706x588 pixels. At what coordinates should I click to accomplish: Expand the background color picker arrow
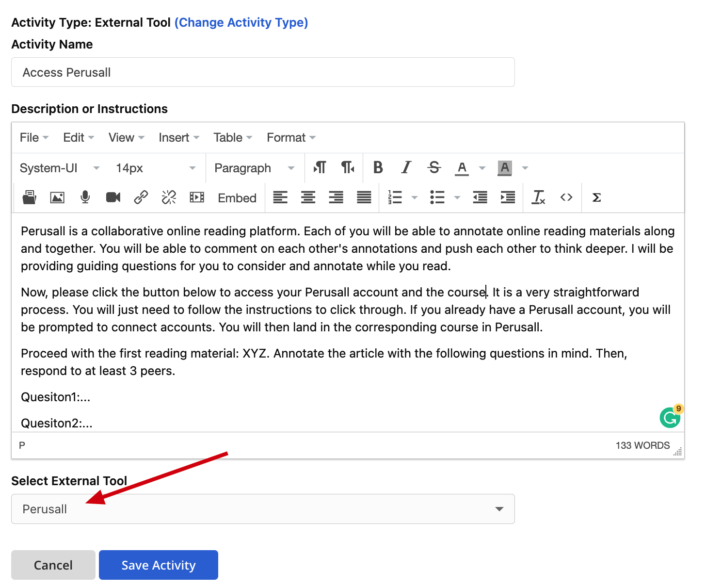pos(525,168)
